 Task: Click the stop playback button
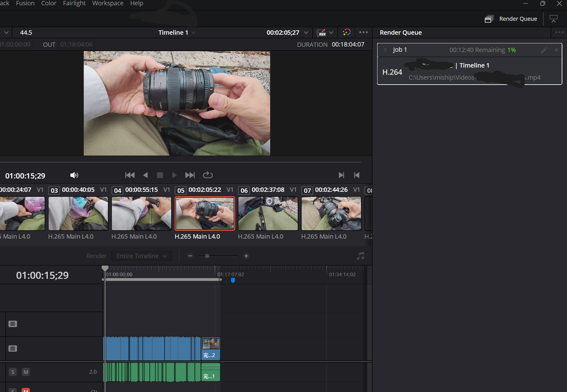pos(160,175)
